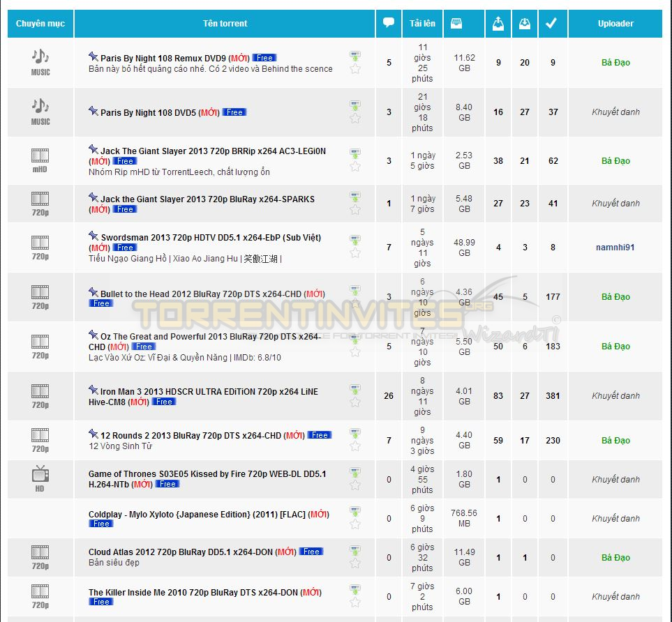Screen dimensions: 672x622
Task: Click Free tag on Paris By Night DVD5
Action: tap(234, 112)
